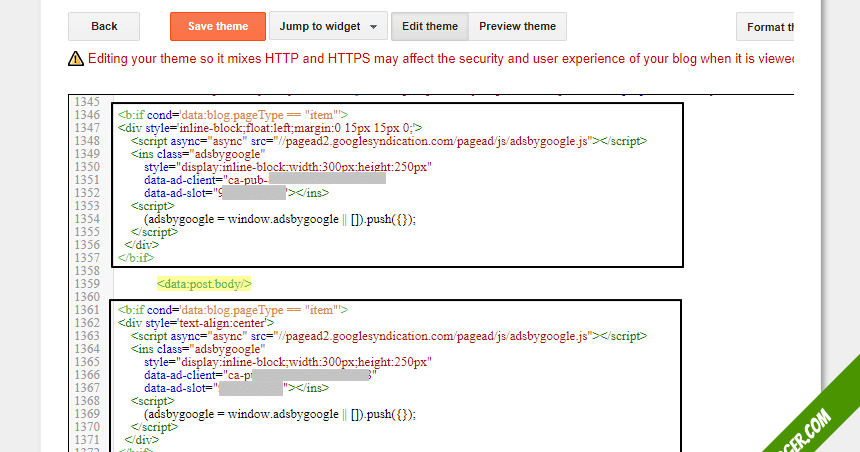
Task: Click data-ad-slot on line 1367
Action: click(236, 388)
